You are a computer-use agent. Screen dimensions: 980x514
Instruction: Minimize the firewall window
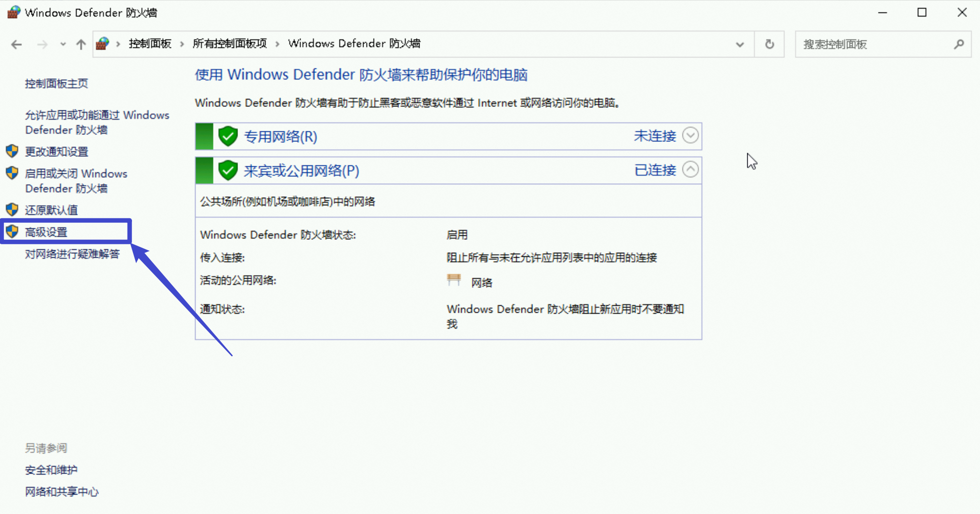pyautogui.click(x=882, y=12)
